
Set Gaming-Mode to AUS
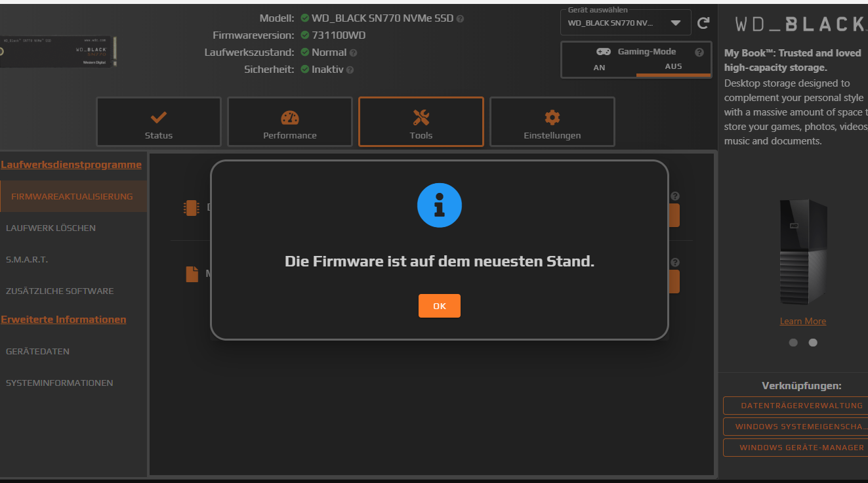[673, 67]
